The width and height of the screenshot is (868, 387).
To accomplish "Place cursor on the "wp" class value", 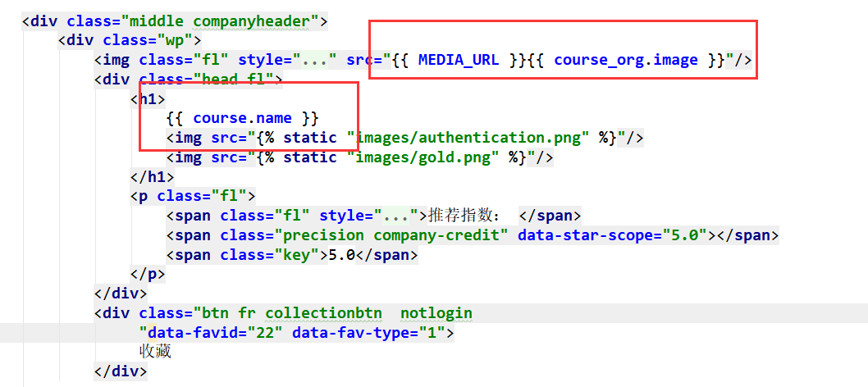I will click(175, 40).
